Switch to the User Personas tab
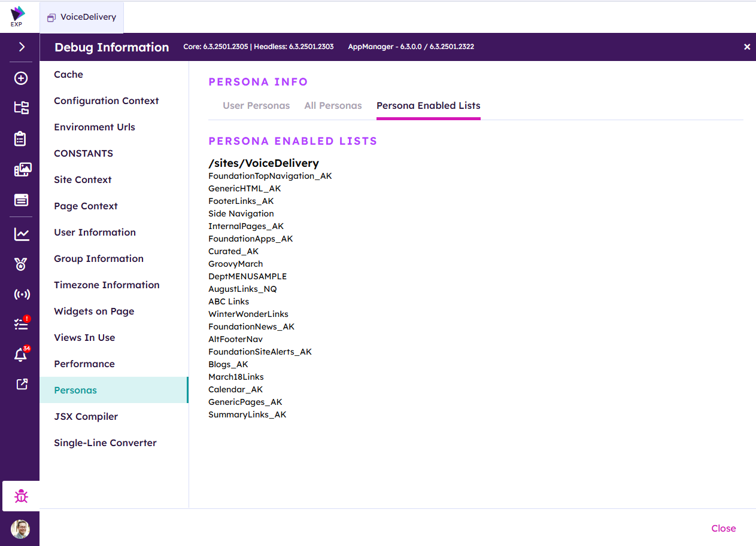This screenshot has height=546, width=756. pyautogui.click(x=256, y=106)
